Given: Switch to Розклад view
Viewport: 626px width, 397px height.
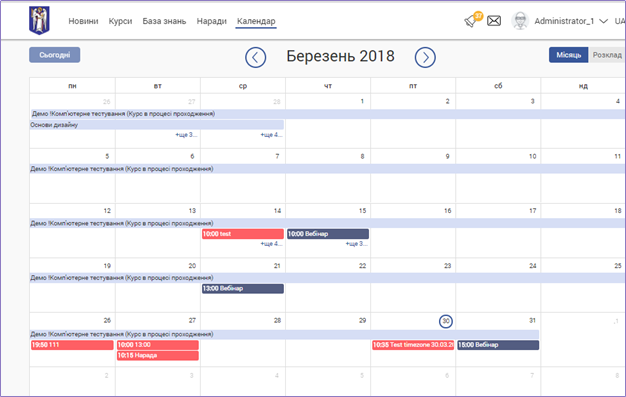Looking at the screenshot, I should (607, 55).
